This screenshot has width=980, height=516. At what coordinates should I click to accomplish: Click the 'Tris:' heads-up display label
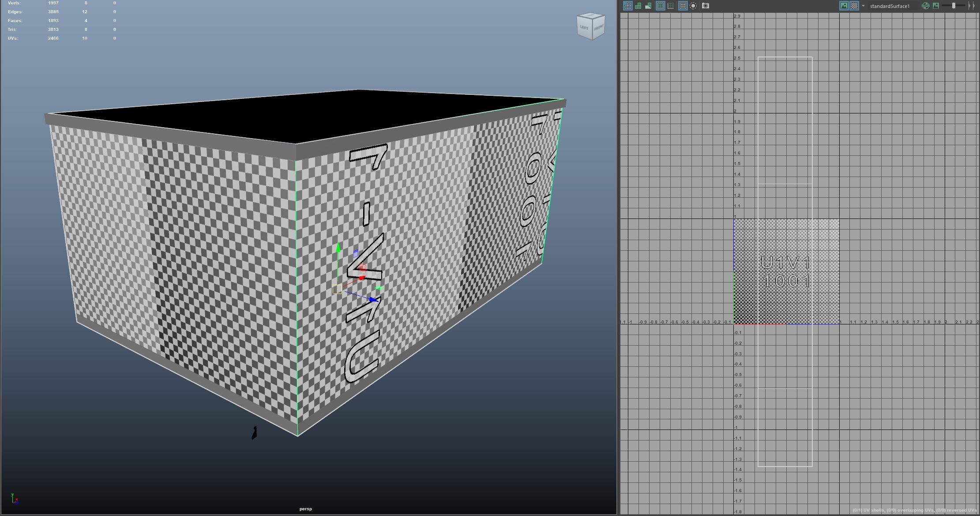click(x=13, y=30)
